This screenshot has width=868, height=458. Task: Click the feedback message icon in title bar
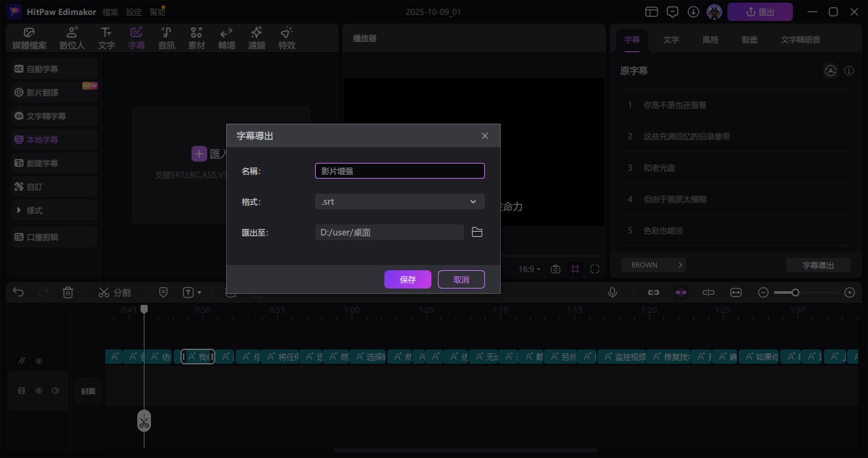click(673, 12)
